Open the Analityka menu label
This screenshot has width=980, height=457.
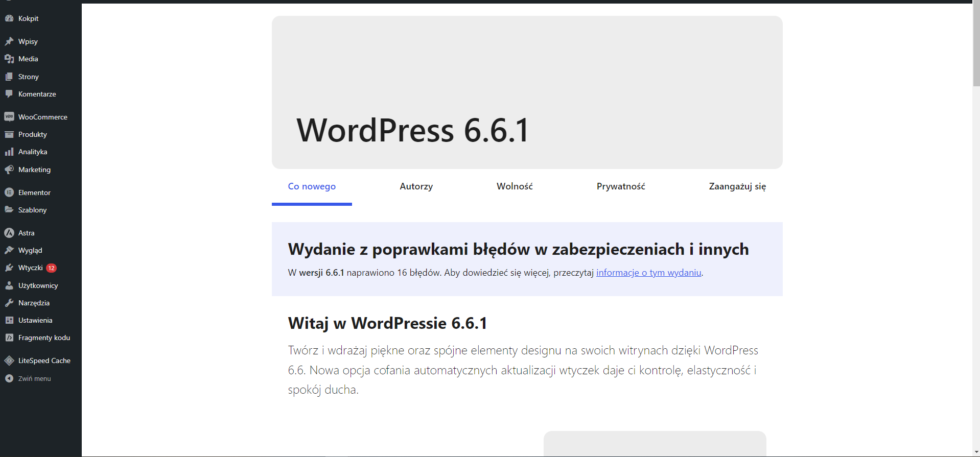coord(33,152)
